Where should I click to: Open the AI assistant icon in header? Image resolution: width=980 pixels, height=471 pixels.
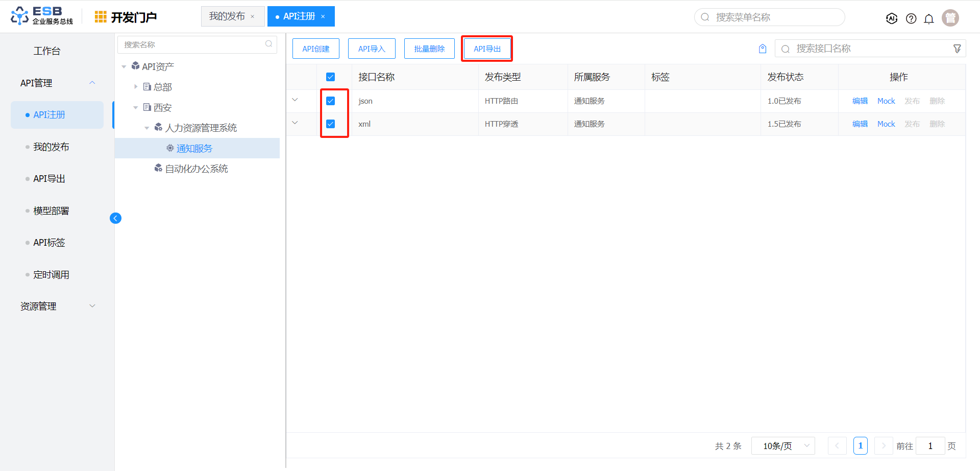tap(892, 18)
